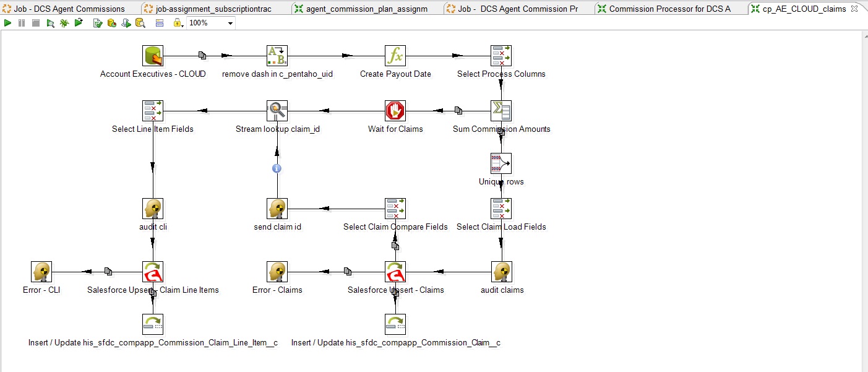868x372 pixels.
Task: Select the Salesforce Upsert - Claims step
Action: click(395, 272)
